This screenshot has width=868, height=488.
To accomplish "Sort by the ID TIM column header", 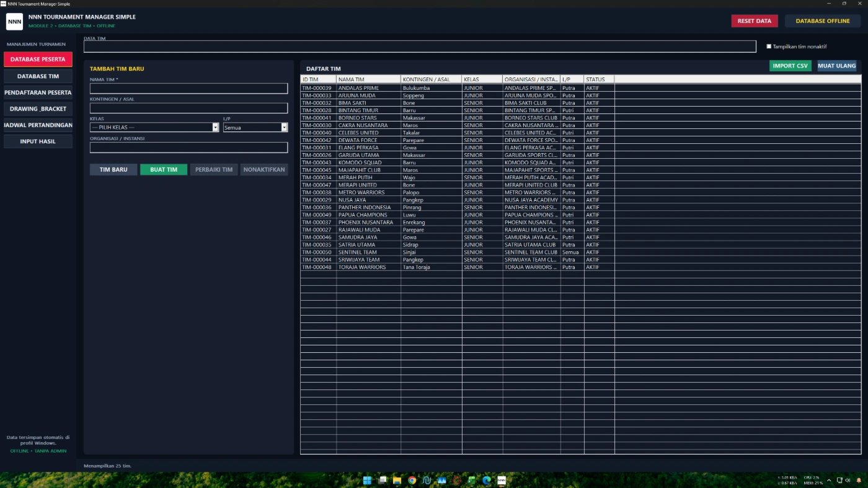I will click(319, 79).
